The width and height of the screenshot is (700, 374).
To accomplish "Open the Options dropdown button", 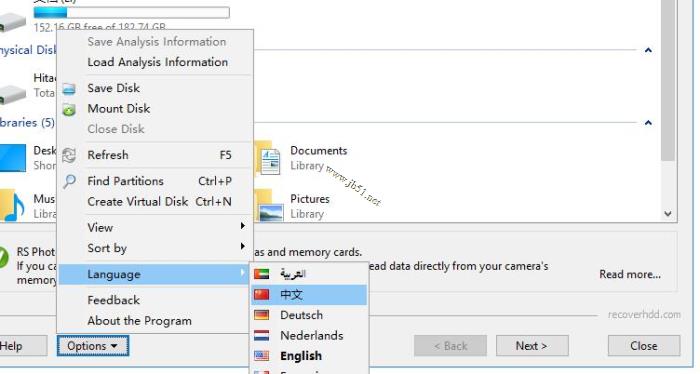I will [x=93, y=346].
